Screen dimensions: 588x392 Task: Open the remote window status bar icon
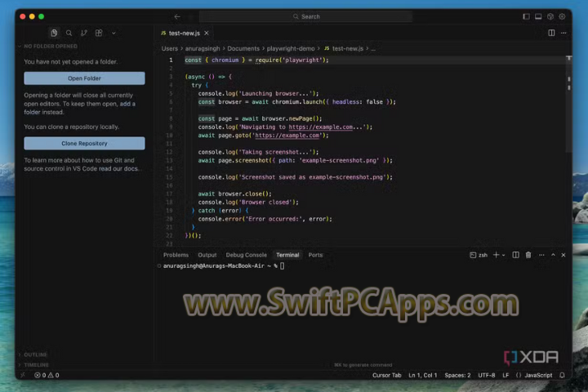click(x=23, y=375)
